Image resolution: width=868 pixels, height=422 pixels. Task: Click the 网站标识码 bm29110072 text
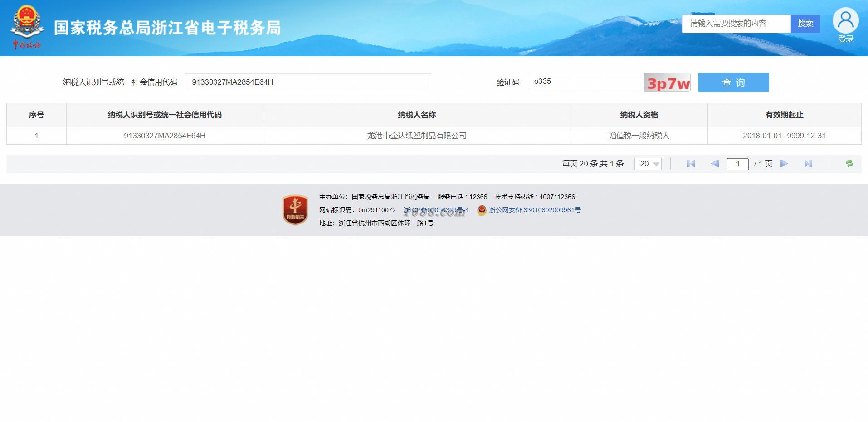click(357, 210)
